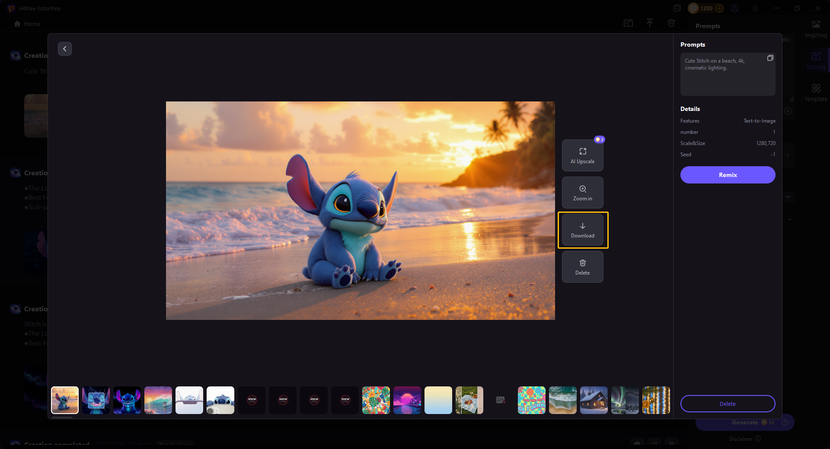
Task: Click the HitPaw FotorPea app logo
Action: (x=11, y=8)
